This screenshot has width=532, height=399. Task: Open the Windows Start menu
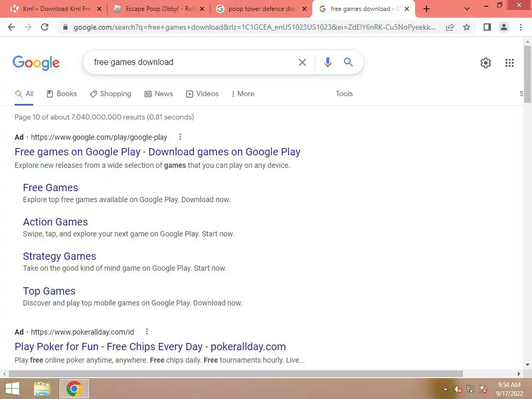pyautogui.click(x=12, y=389)
